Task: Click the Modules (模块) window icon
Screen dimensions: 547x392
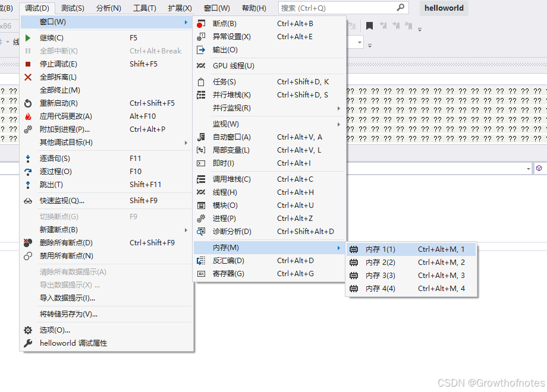Action: 201,206
